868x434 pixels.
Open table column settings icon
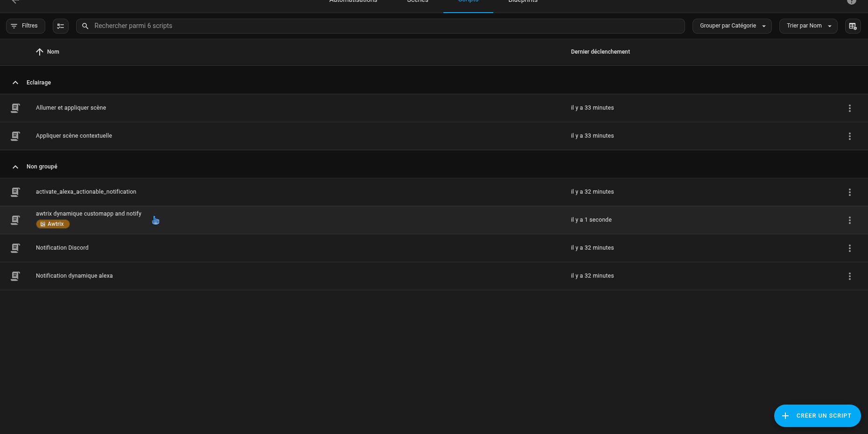[853, 26]
